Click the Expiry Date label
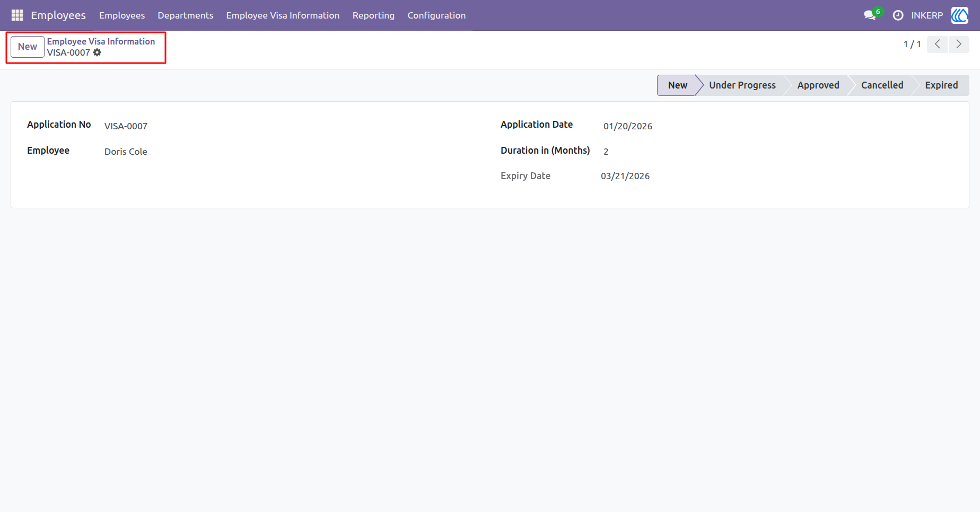This screenshot has height=512, width=980. pos(526,176)
